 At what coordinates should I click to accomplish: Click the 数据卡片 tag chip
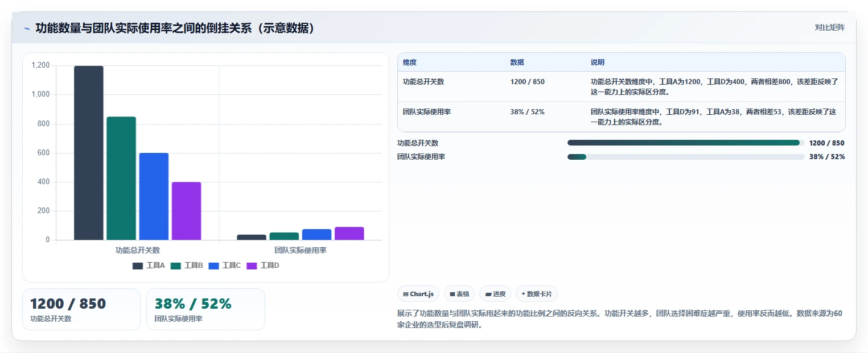(537, 294)
